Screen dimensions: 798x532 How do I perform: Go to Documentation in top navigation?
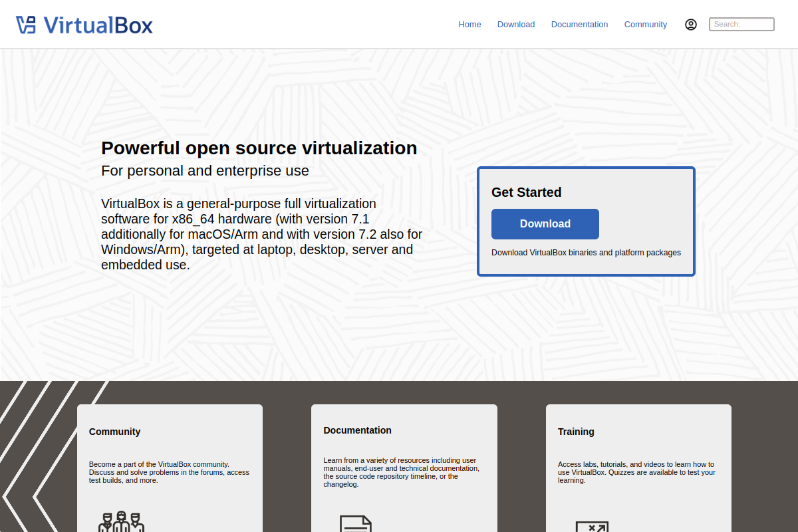[x=579, y=25]
